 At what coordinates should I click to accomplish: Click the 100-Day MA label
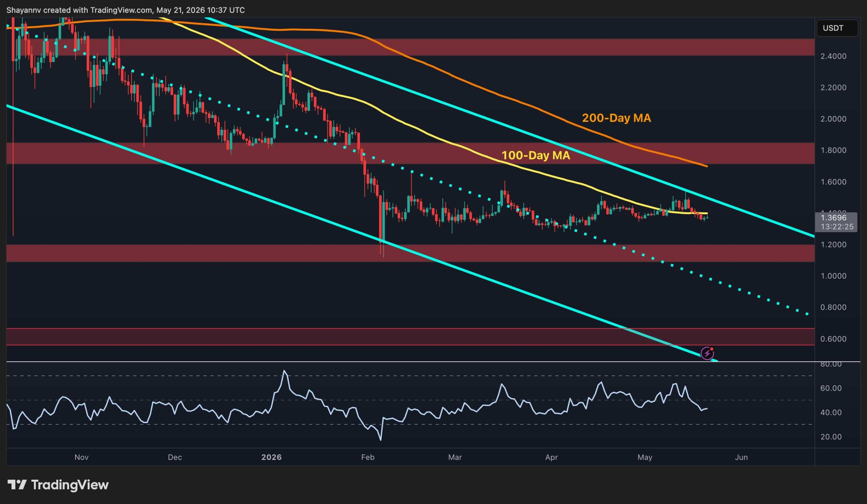(x=536, y=156)
